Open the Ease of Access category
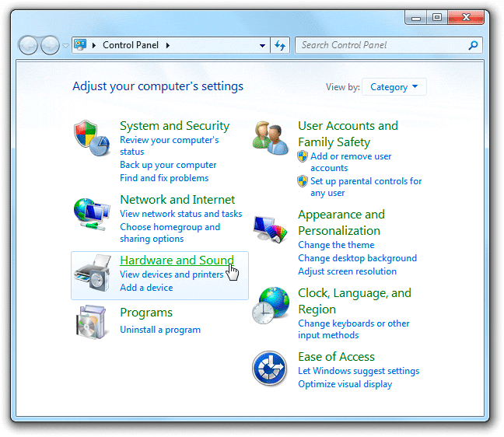 pyautogui.click(x=336, y=357)
